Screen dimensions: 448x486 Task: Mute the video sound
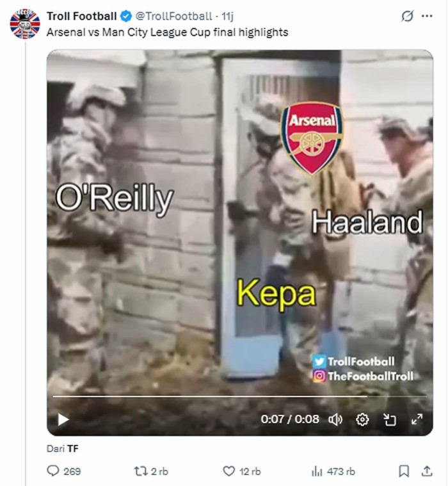tap(335, 419)
